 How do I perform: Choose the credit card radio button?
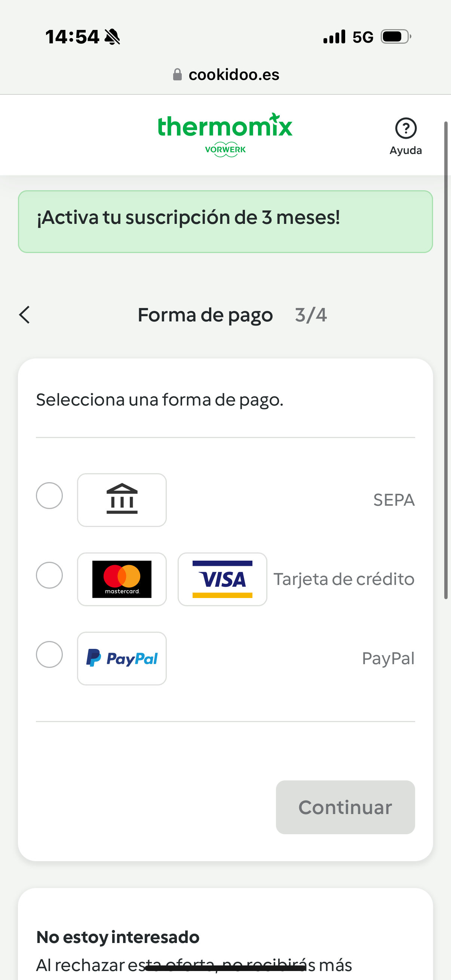[x=49, y=575]
